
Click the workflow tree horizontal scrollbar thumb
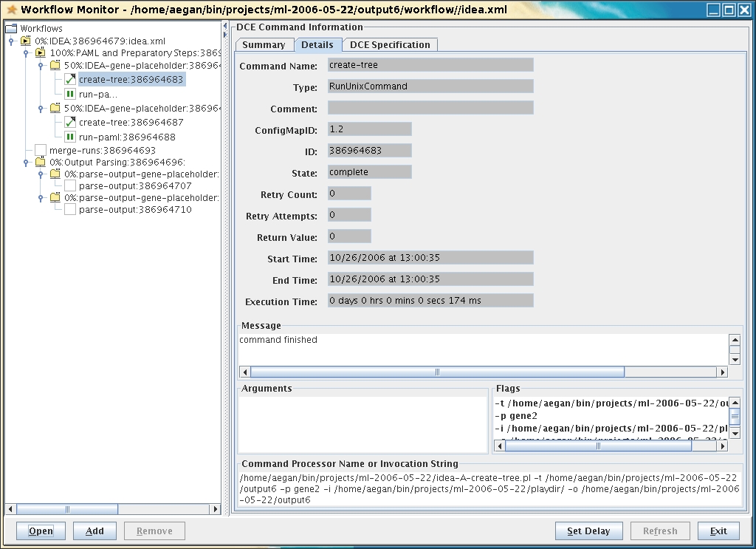(x=67, y=509)
